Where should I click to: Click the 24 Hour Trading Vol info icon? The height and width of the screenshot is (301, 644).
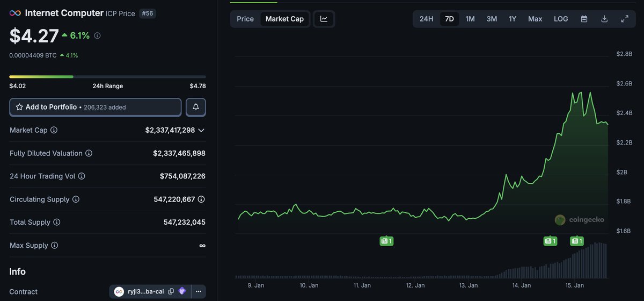(82, 176)
